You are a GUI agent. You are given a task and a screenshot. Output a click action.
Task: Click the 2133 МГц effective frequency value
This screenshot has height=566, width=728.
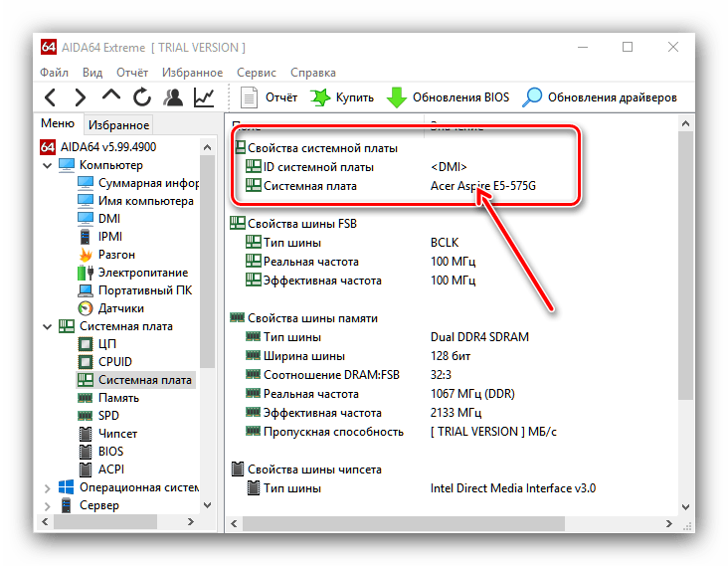coord(455,413)
